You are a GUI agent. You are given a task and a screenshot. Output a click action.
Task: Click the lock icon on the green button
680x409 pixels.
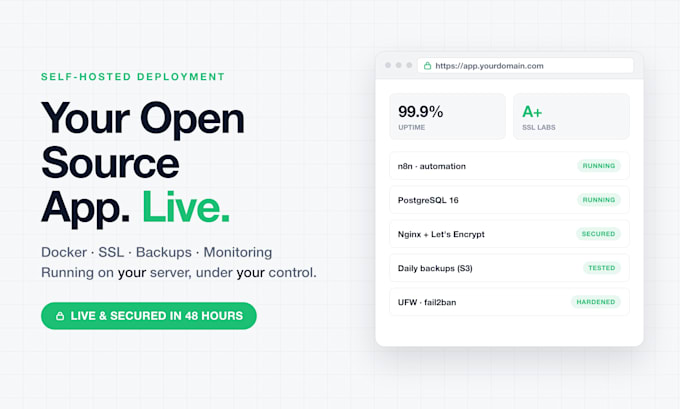pyautogui.click(x=60, y=316)
